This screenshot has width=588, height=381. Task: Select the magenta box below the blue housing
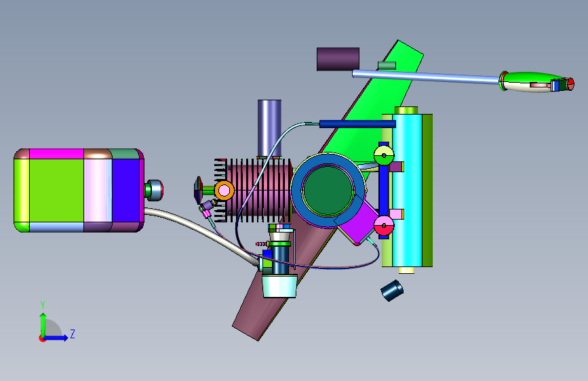pos(358,223)
